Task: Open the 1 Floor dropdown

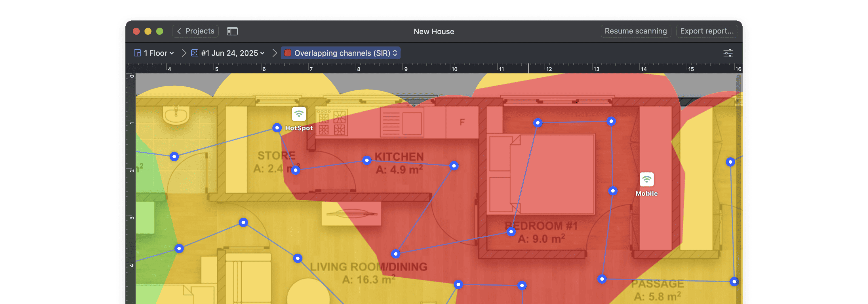Action: coord(154,53)
